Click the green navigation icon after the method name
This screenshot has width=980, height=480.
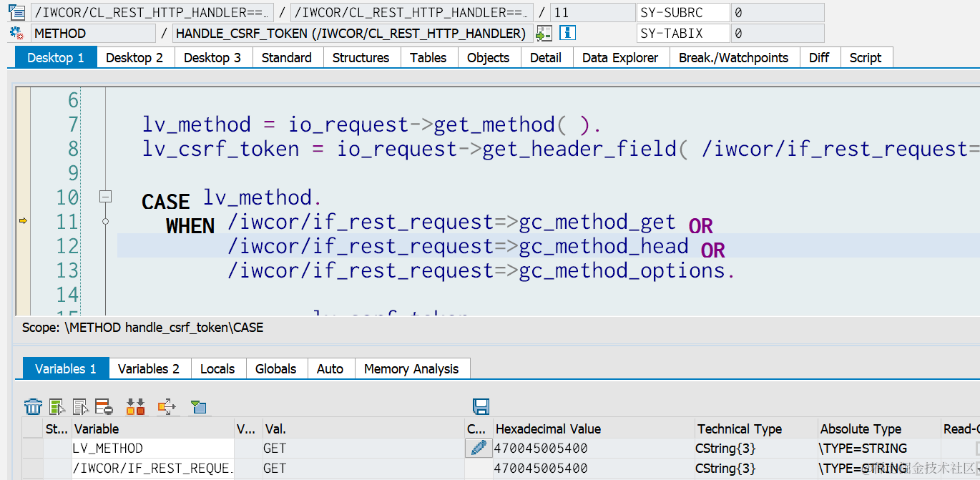click(x=544, y=32)
